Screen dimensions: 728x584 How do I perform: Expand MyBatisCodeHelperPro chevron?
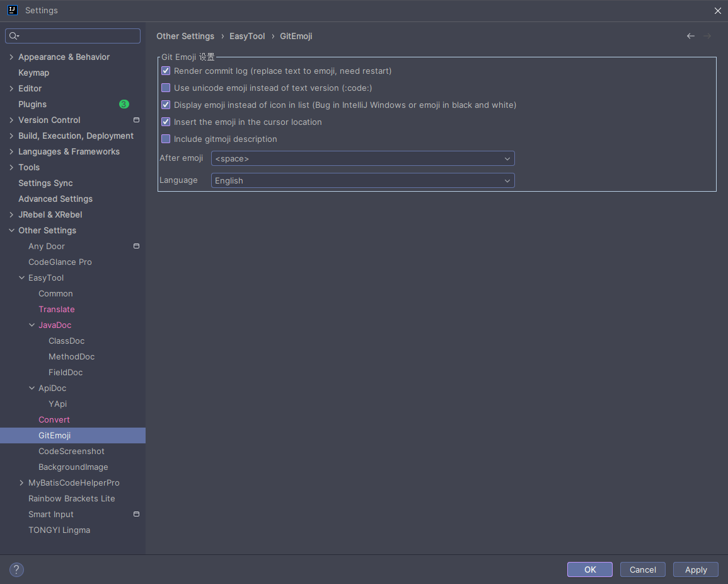coord(22,482)
